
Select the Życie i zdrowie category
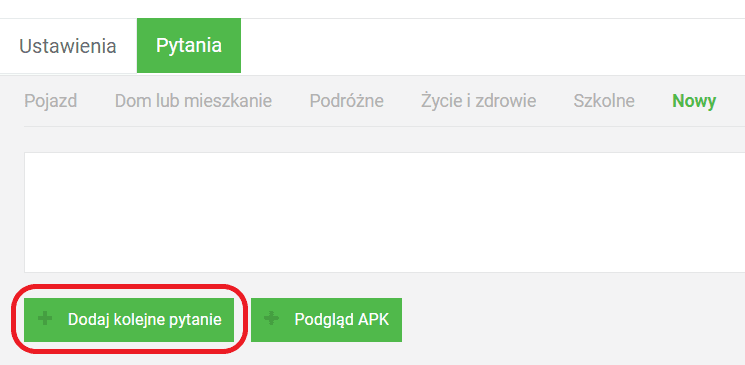point(478,101)
